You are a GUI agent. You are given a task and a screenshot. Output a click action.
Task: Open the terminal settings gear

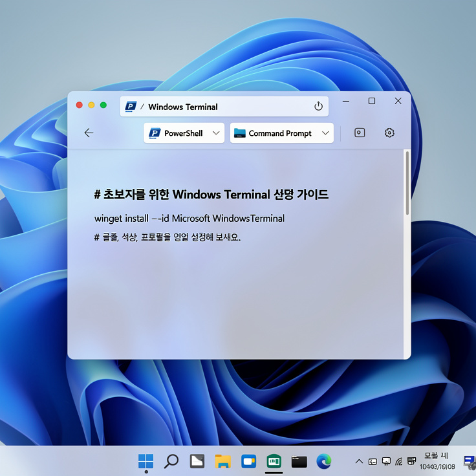pyautogui.click(x=389, y=133)
